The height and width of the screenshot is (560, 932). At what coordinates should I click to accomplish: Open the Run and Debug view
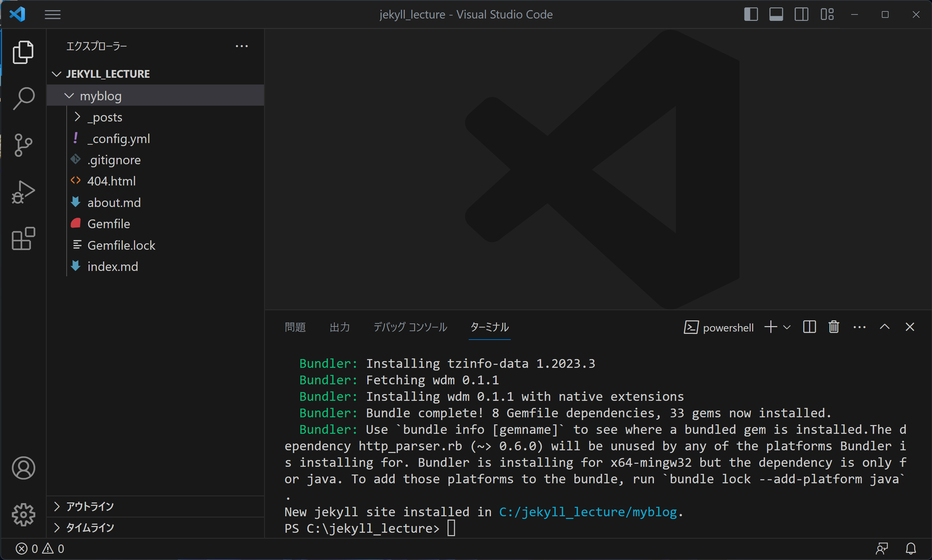click(23, 192)
